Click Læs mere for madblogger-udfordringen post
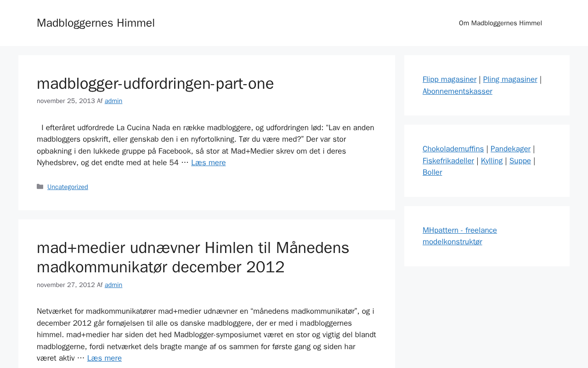Image resolution: width=588 pixels, height=368 pixels. pos(209,162)
